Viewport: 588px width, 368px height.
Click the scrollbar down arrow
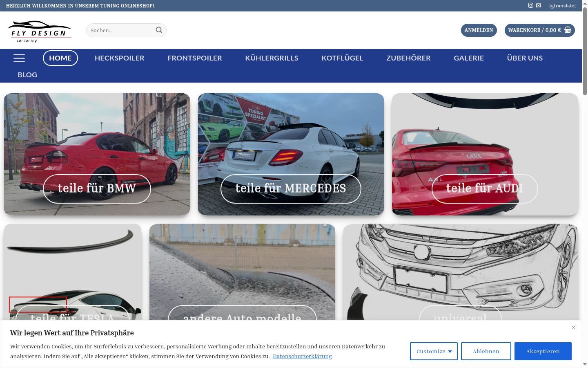[x=585, y=364]
